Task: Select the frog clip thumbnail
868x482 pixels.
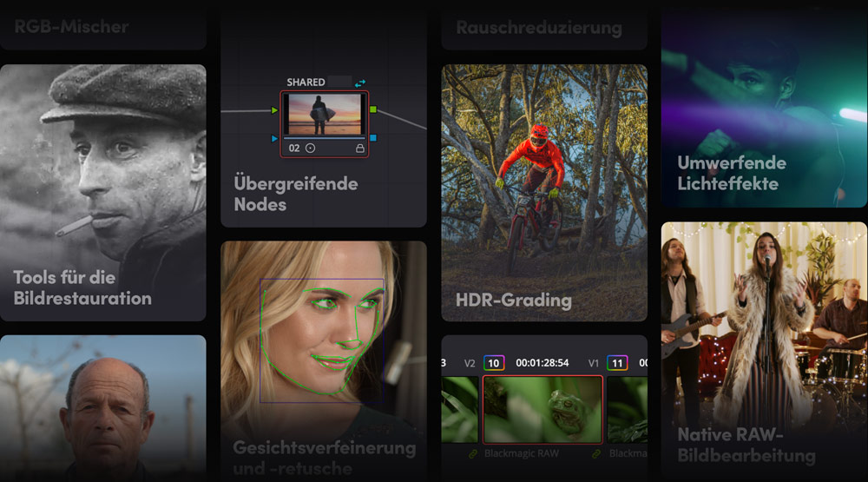Action: tap(542, 409)
